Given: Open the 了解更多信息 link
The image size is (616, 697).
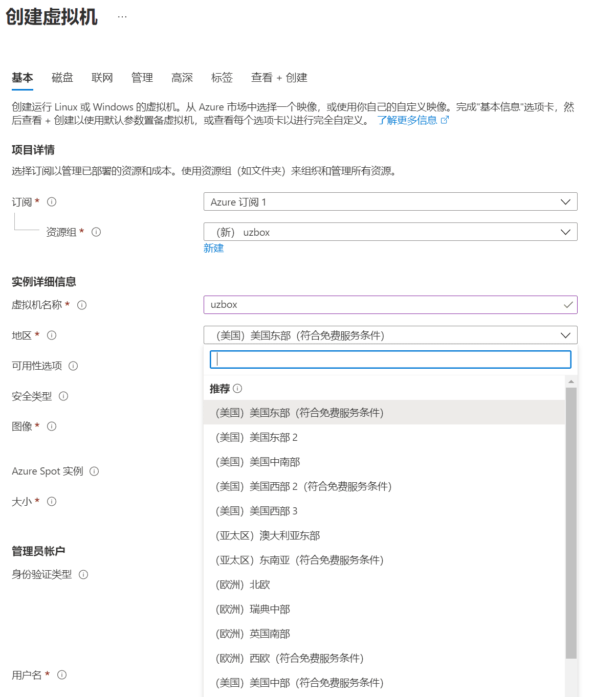Looking at the screenshot, I should coord(408,120).
